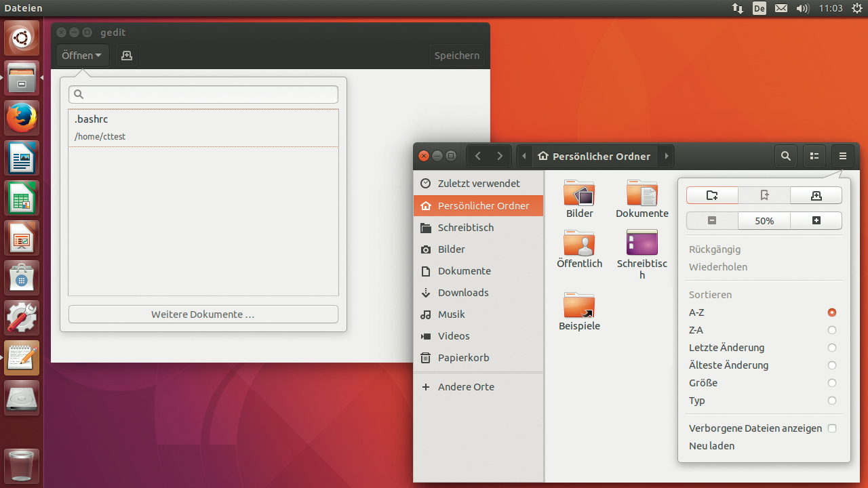Enable Verborgene Dateien anzeigen checkbox

tap(832, 428)
